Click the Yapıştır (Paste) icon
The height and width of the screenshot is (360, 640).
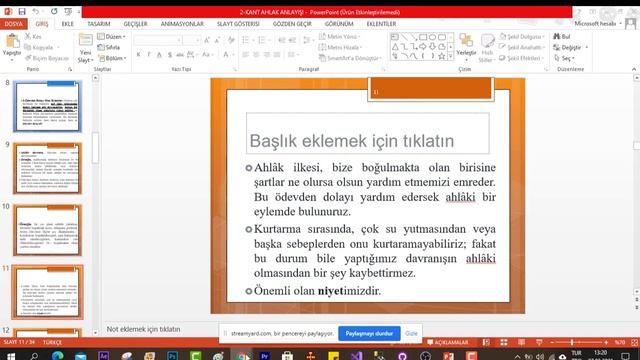[12, 41]
